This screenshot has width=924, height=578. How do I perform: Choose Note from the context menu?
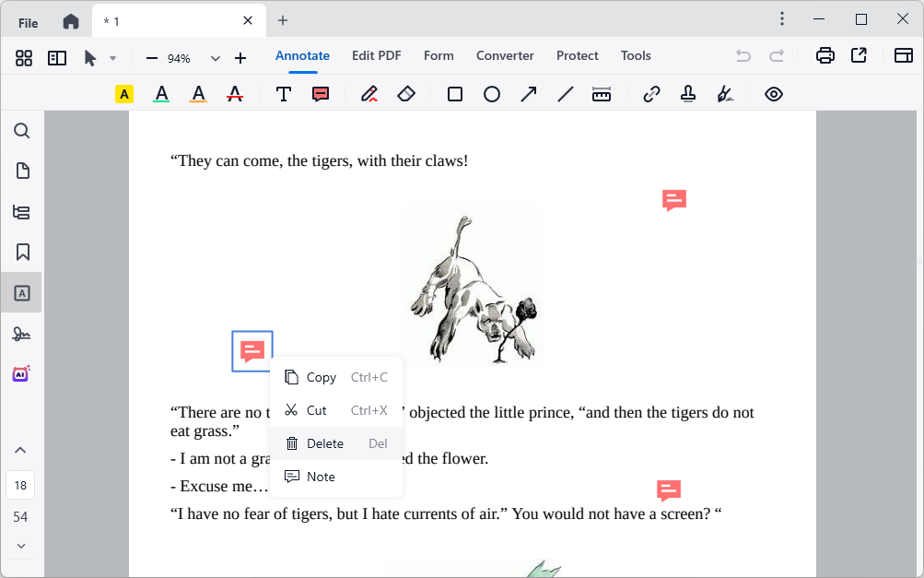coord(321,477)
